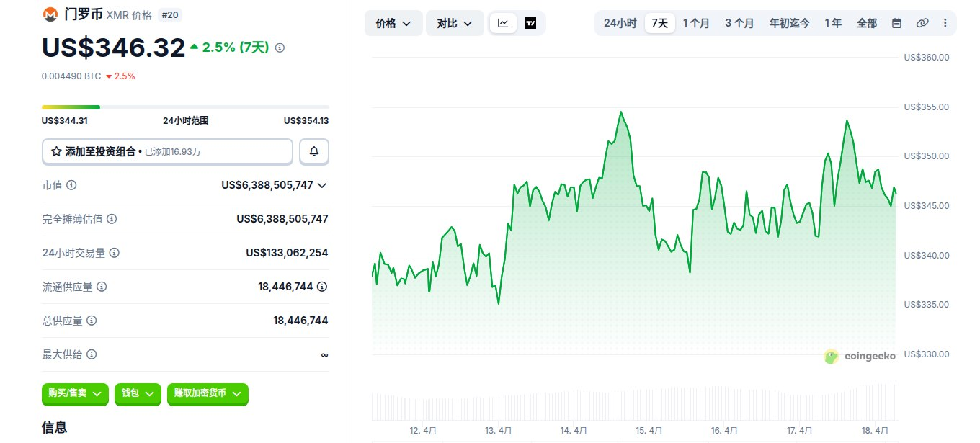The width and height of the screenshot is (980, 443).
Task: Click the 24小时范围 label
Action: [x=186, y=121]
